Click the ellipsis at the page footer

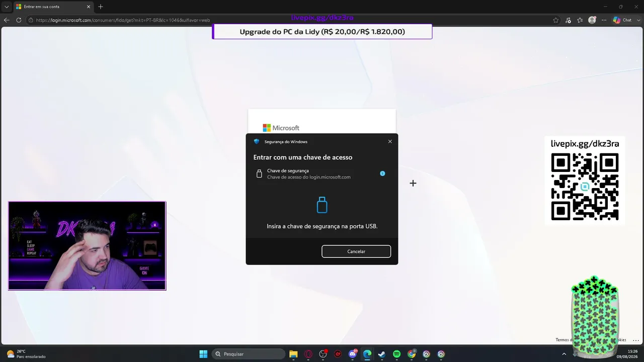click(x=636, y=340)
